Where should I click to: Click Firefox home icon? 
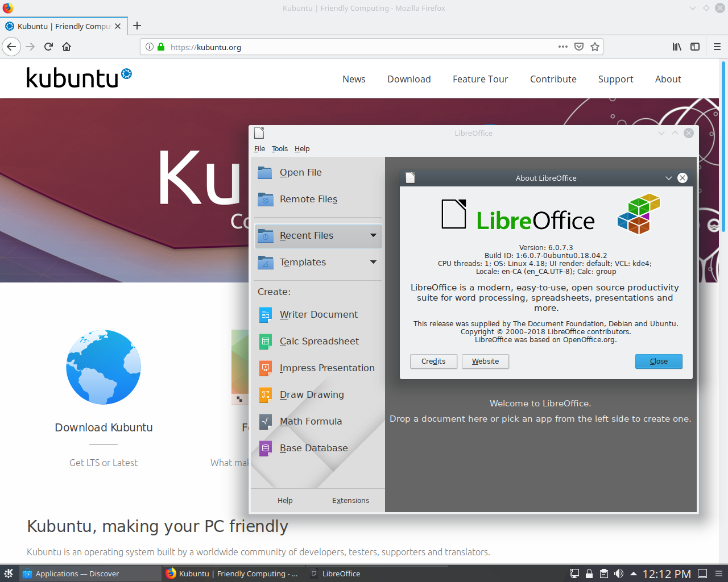(x=67, y=47)
